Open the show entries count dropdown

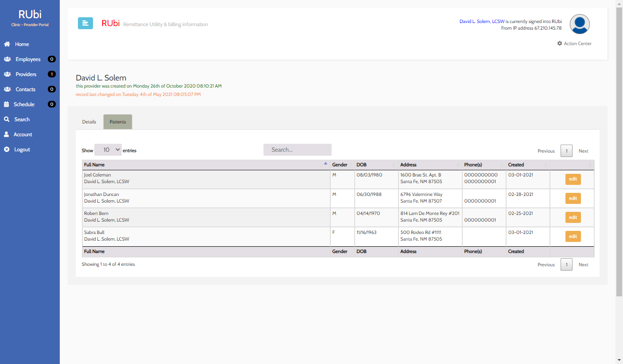click(x=108, y=150)
